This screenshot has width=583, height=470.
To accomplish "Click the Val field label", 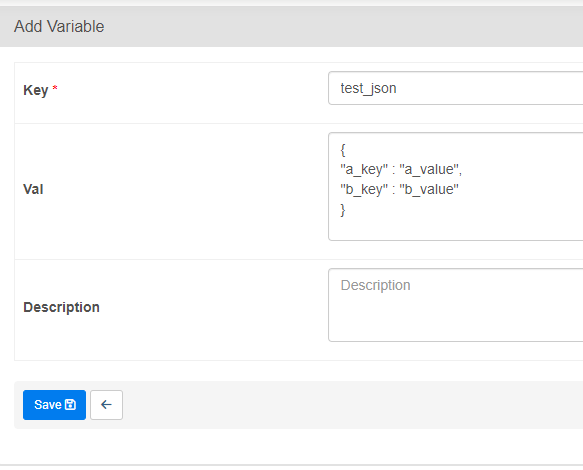I will click(x=33, y=189).
